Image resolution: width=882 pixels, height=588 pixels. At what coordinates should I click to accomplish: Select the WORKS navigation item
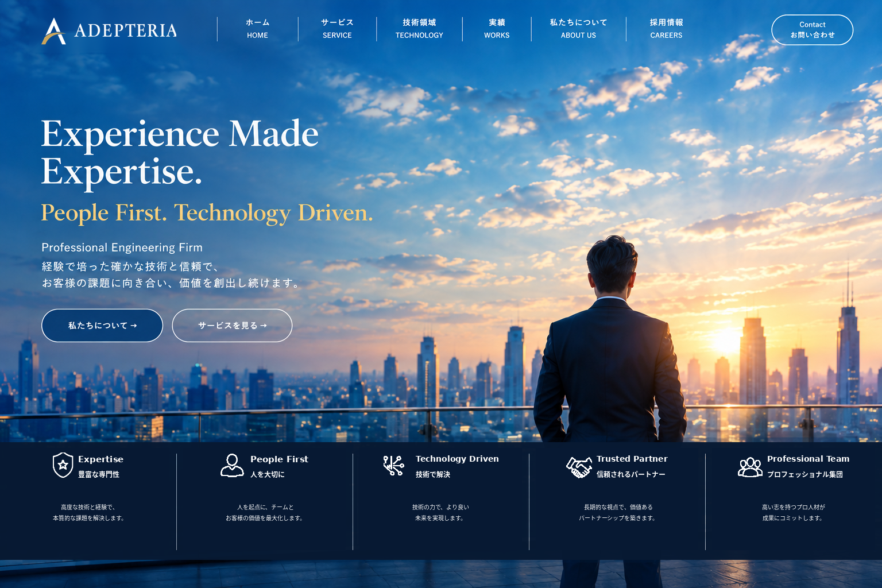(497, 29)
